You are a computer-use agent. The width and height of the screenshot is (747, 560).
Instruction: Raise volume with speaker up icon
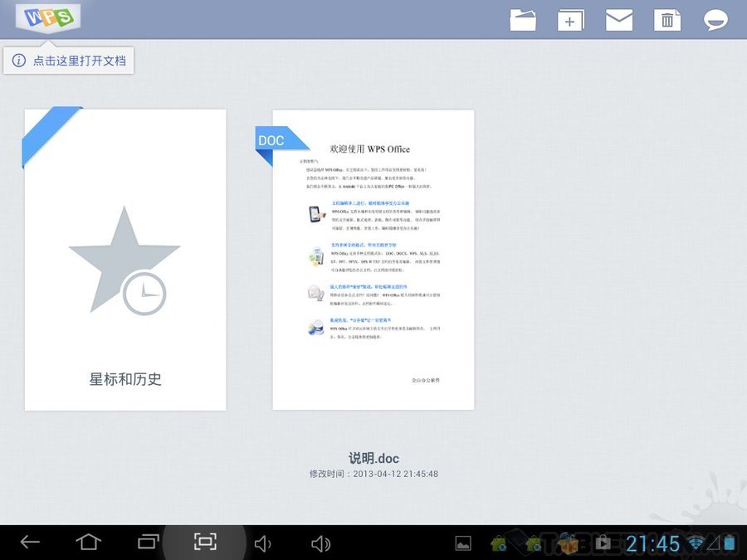click(320, 543)
